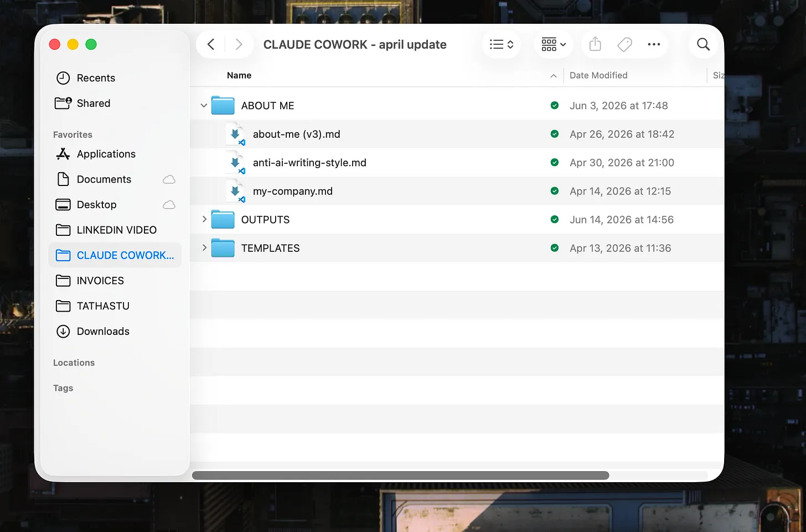Select the my-company.md file name
Image resolution: width=806 pixels, height=532 pixels.
point(293,191)
